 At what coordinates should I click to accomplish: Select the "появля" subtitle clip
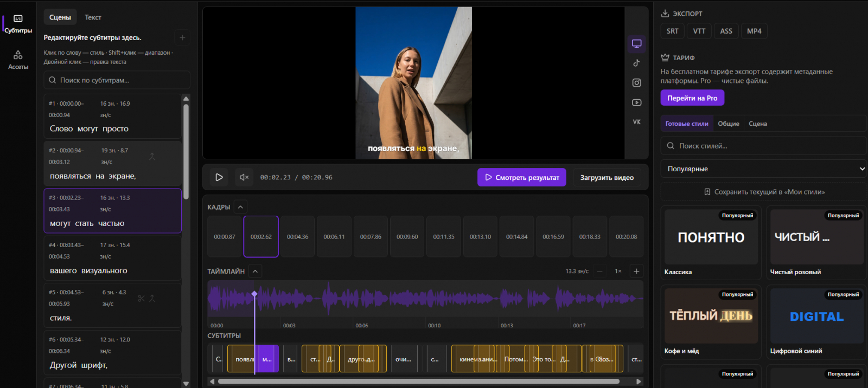(241, 359)
